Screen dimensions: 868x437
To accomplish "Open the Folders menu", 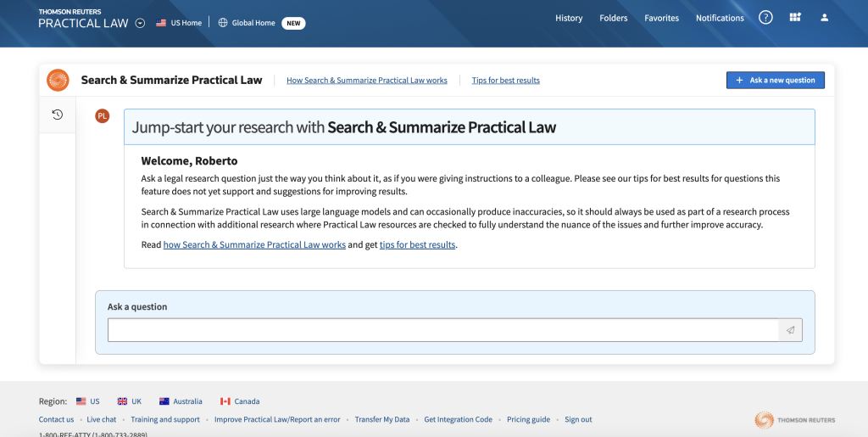I will tap(614, 18).
